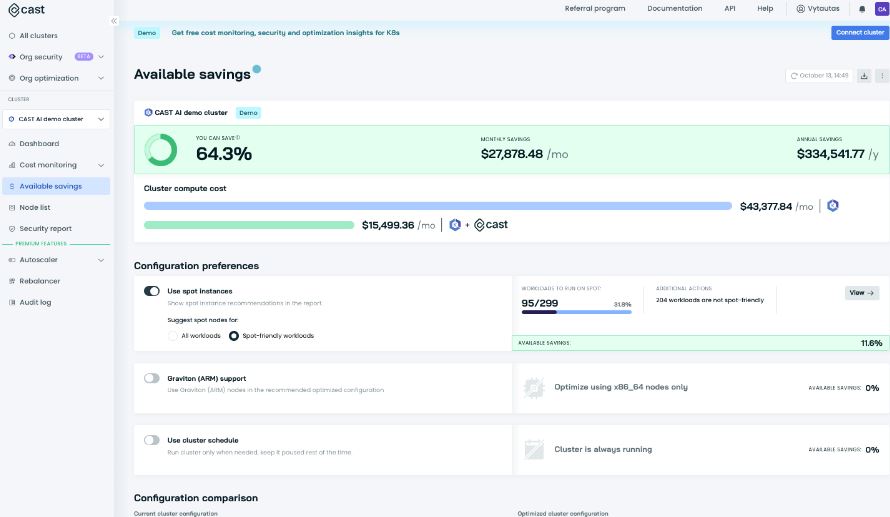890x517 pixels.
Task: Open the Documentation link
Action: 674,9
